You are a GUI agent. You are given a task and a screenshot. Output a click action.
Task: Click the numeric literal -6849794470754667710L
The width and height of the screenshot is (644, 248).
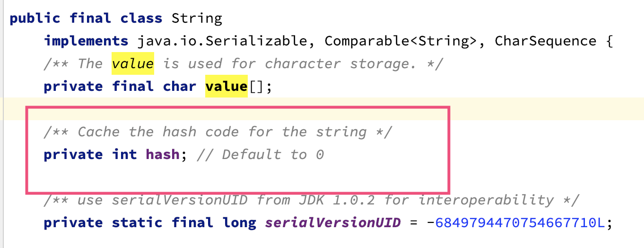[x=515, y=223]
